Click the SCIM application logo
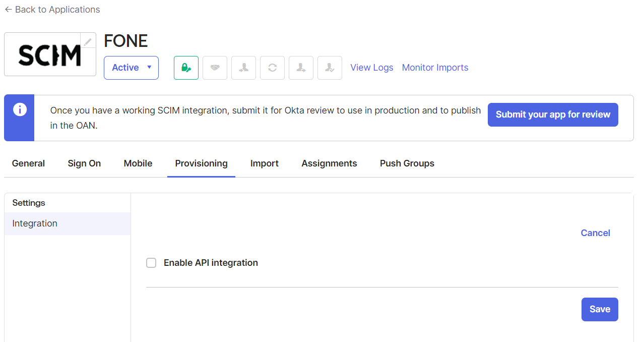The image size is (644, 342). [50, 54]
